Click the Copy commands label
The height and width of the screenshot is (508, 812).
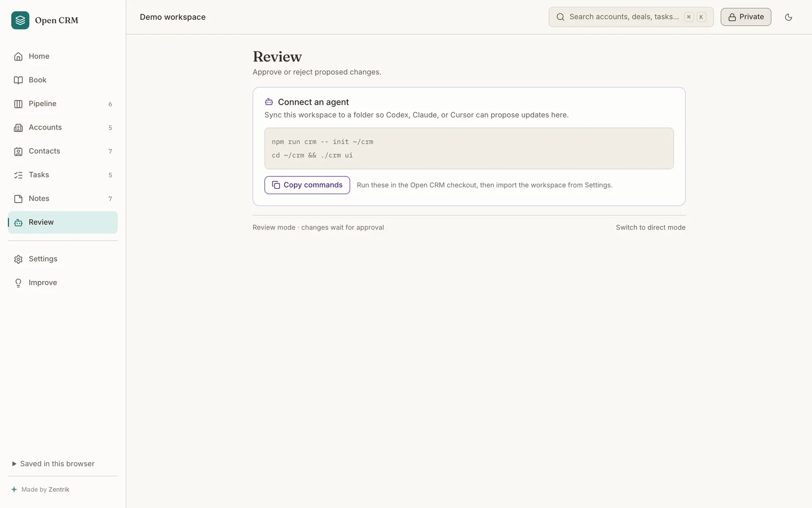(313, 185)
